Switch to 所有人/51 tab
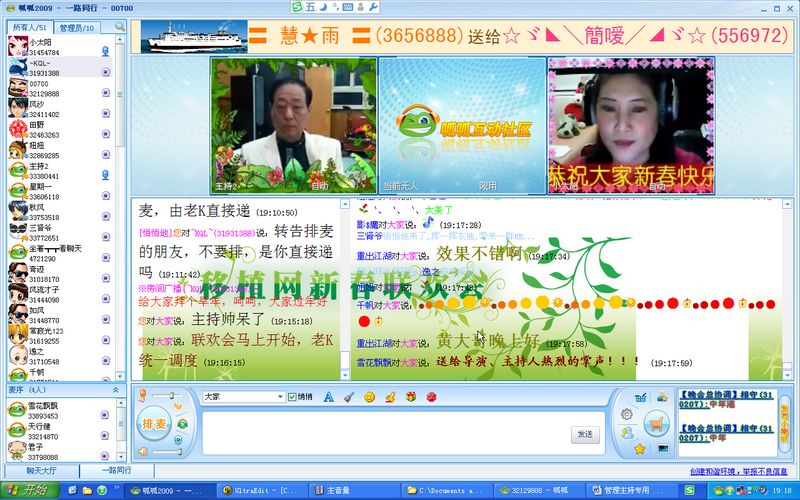The image size is (800, 500). point(30,28)
